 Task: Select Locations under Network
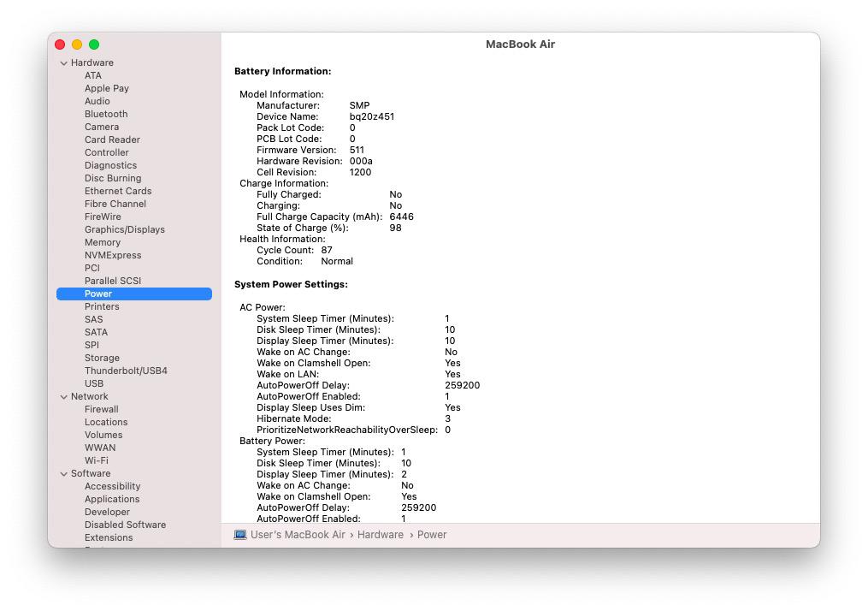point(106,422)
